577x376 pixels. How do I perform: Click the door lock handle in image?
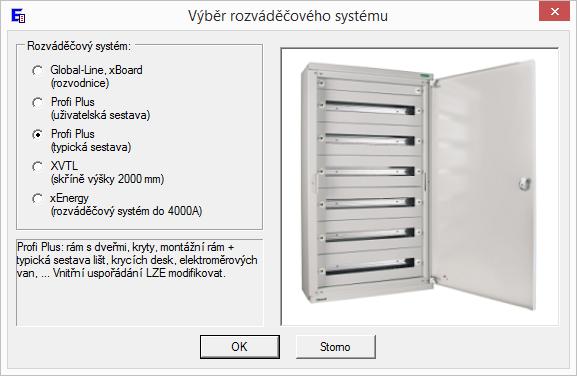(x=525, y=183)
